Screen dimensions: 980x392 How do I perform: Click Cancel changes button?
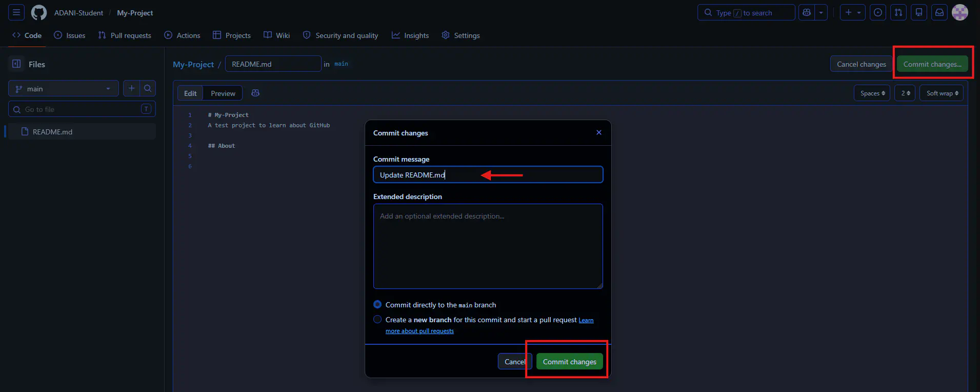(x=862, y=64)
